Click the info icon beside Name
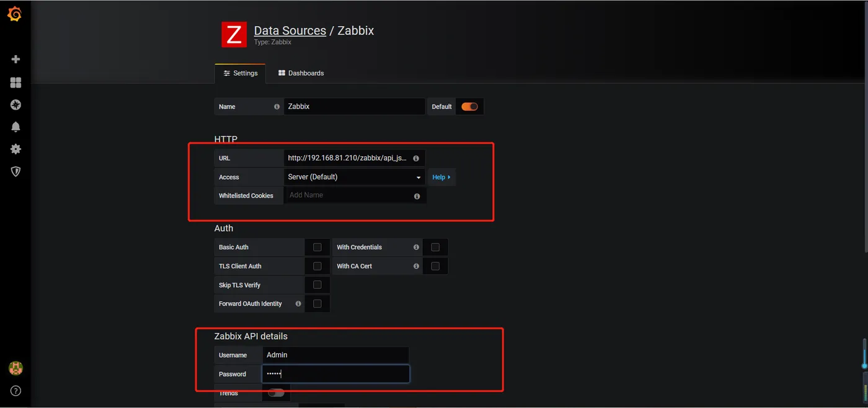Image resolution: width=868 pixels, height=408 pixels. click(277, 107)
